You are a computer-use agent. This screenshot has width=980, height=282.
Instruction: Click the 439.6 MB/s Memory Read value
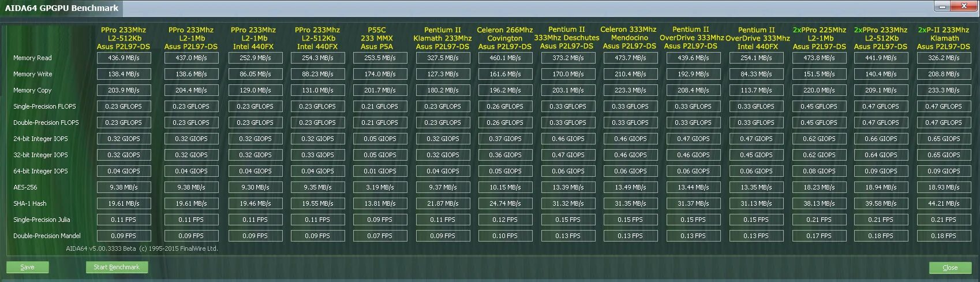click(x=693, y=58)
